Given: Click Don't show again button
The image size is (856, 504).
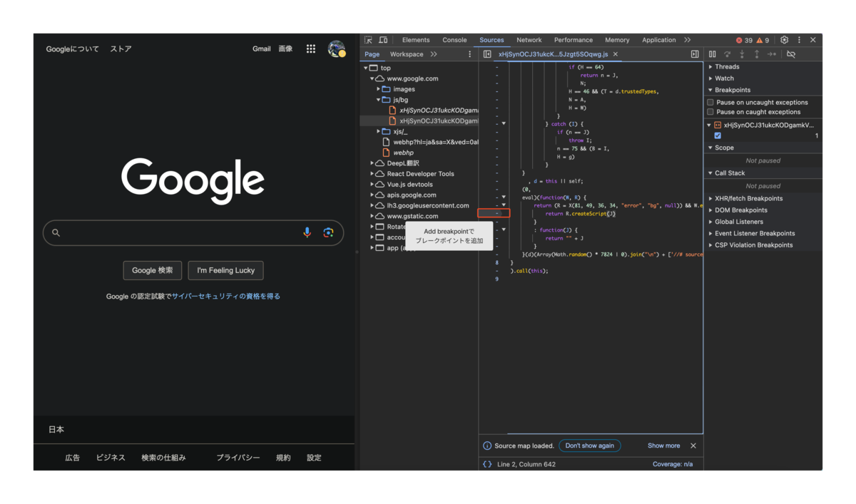Looking at the screenshot, I should (589, 446).
